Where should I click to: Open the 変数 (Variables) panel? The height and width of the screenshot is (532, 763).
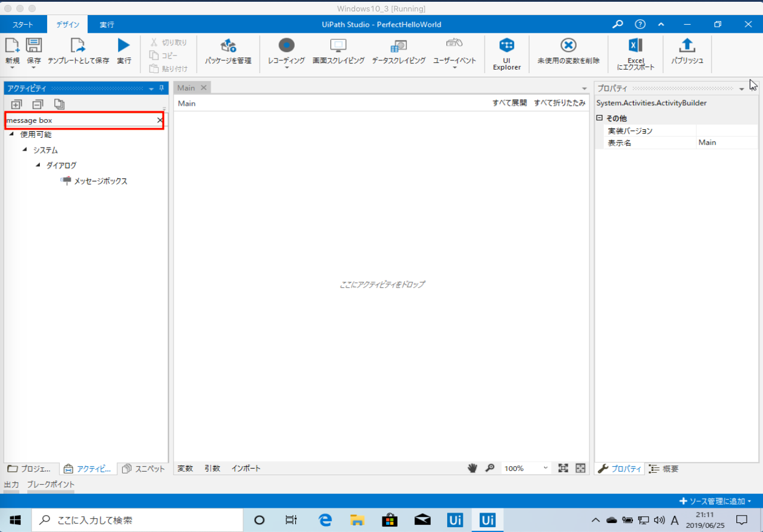pos(185,469)
